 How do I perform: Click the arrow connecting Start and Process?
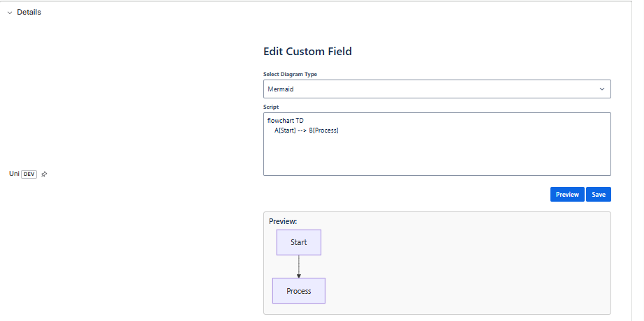[299, 267]
